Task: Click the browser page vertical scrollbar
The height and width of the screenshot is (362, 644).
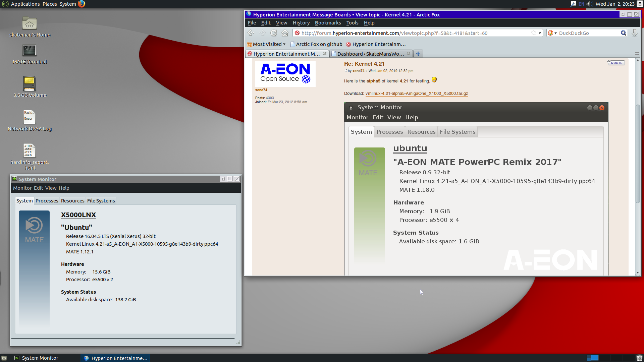Action: click(x=638, y=154)
